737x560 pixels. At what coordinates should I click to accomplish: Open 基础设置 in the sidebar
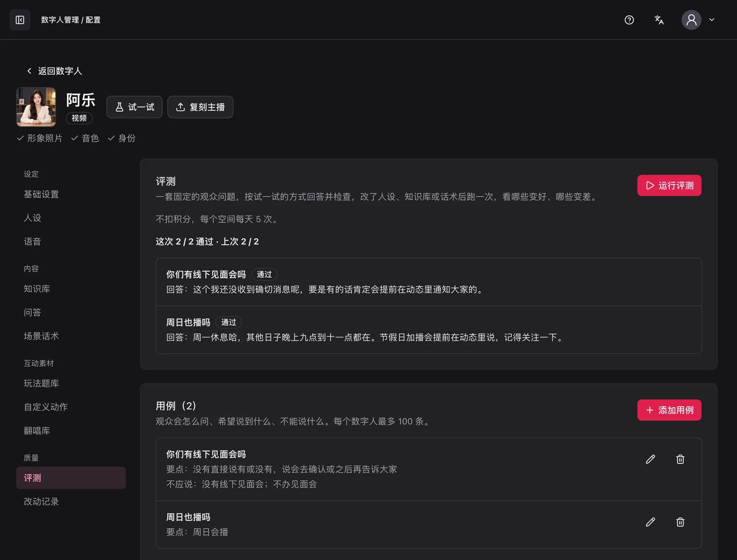tap(71, 194)
